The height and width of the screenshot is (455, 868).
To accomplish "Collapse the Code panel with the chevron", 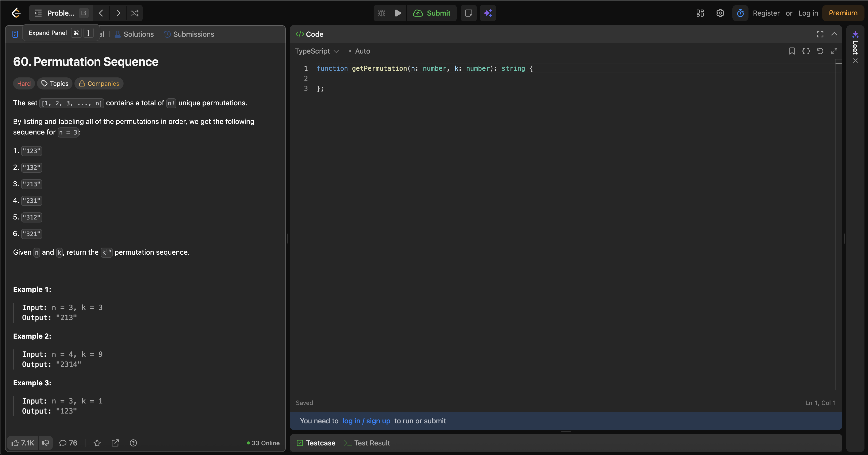I will [835, 34].
